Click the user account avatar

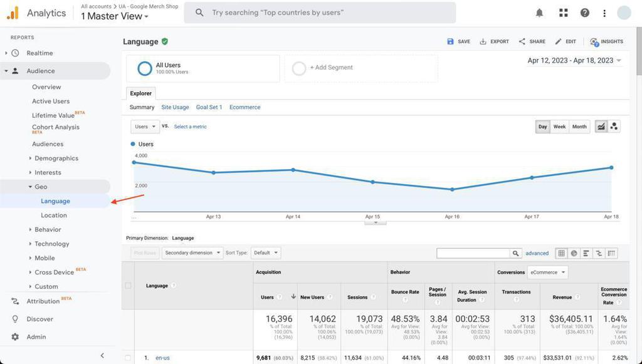click(624, 13)
